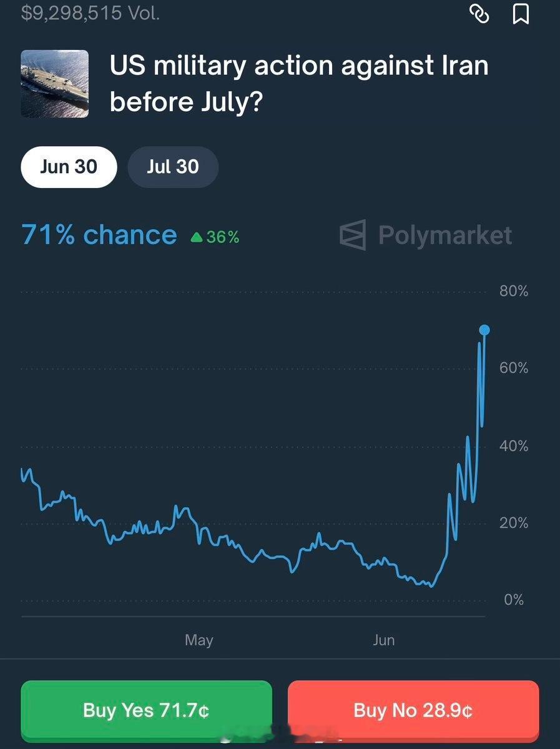This screenshot has width=560, height=749.
Task: Click the 20% gridline label
Action: click(514, 523)
